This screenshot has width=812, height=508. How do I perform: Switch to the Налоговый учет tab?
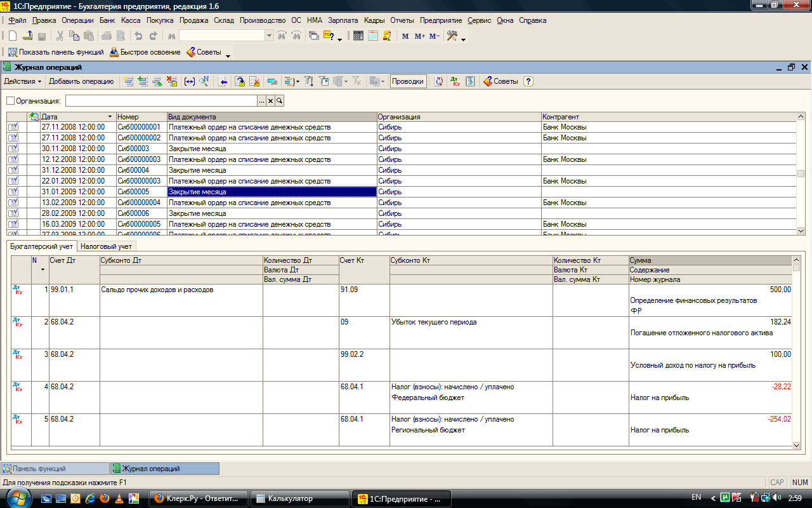point(107,246)
